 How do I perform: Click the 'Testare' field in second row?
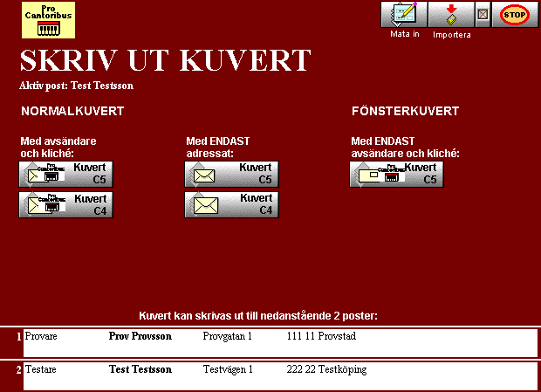[41, 370]
